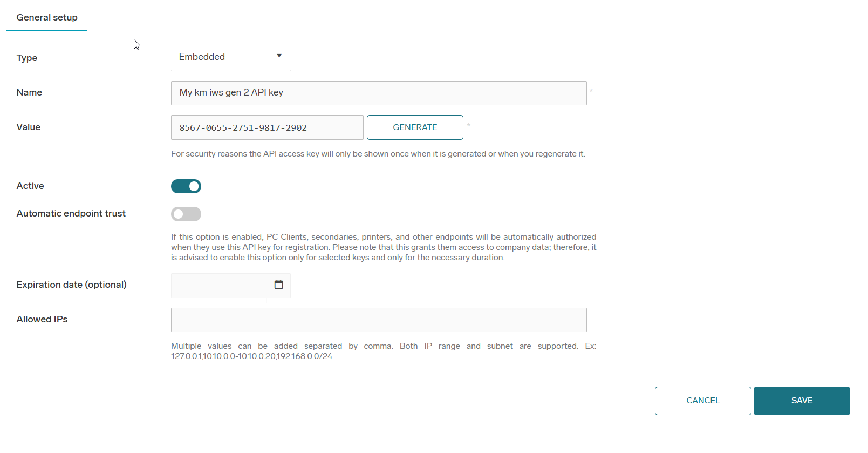The width and height of the screenshot is (868, 453).
Task: Click the "Name" field label
Action: tap(29, 92)
